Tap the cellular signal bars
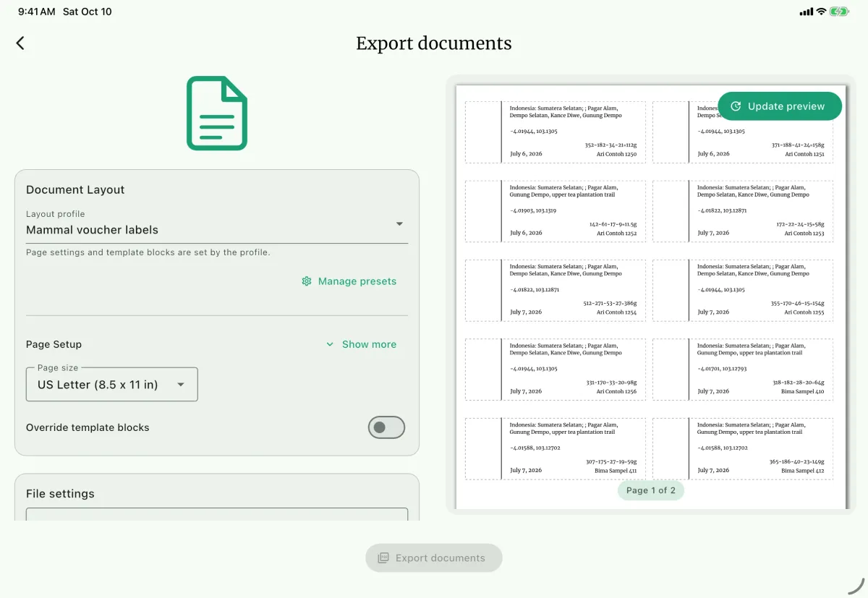868x598 pixels. (806, 12)
